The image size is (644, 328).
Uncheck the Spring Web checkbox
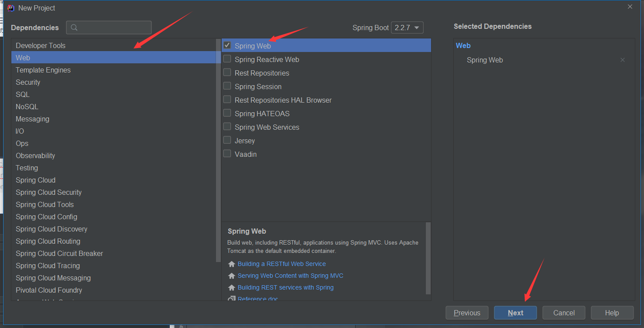pos(227,45)
